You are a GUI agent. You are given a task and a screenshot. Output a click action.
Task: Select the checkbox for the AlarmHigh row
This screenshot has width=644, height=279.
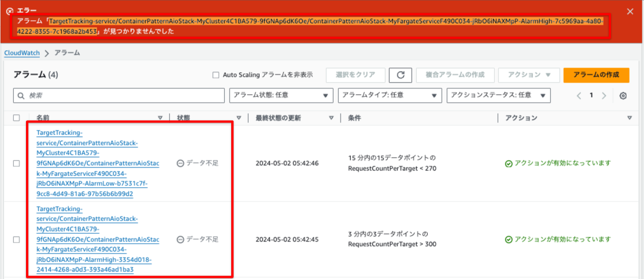pyautogui.click(x=16, y=239)
